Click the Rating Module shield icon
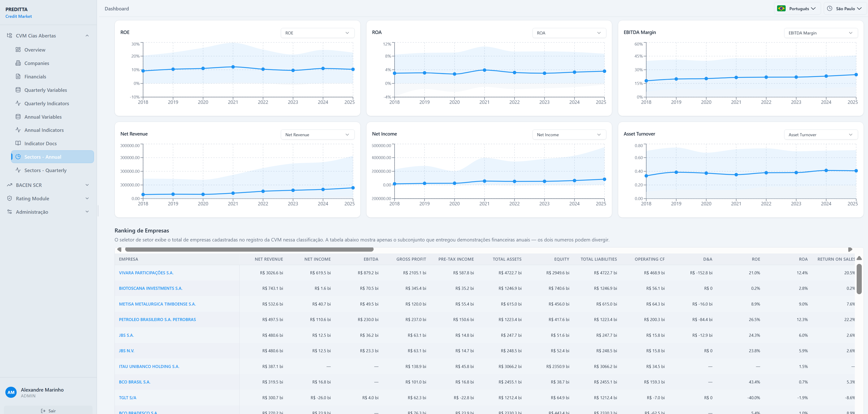This screenshot has width=868, height=414. [x=9, y=198]
